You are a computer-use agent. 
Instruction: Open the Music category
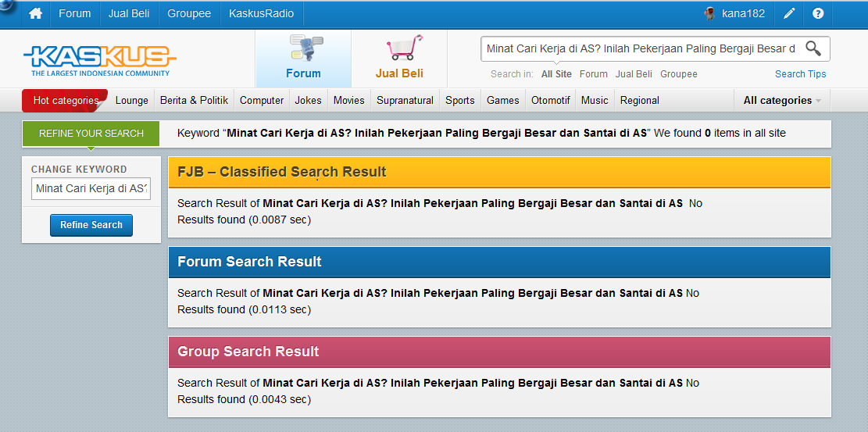point(595,100)
